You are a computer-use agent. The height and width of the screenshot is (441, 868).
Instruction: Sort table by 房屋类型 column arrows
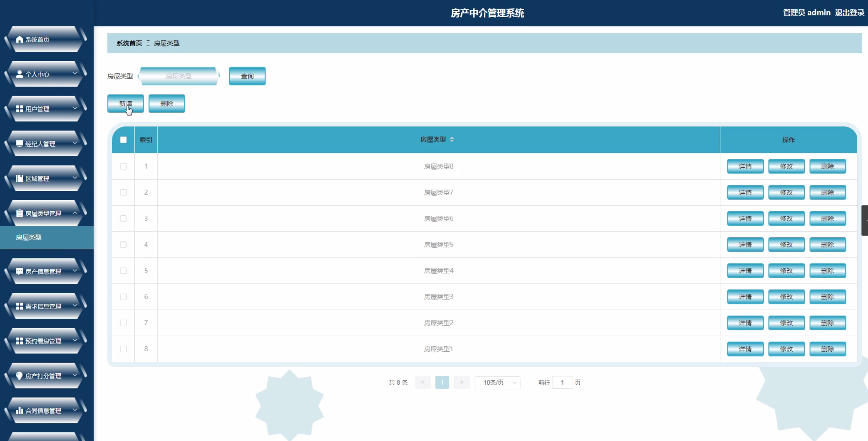coord(451,139)
